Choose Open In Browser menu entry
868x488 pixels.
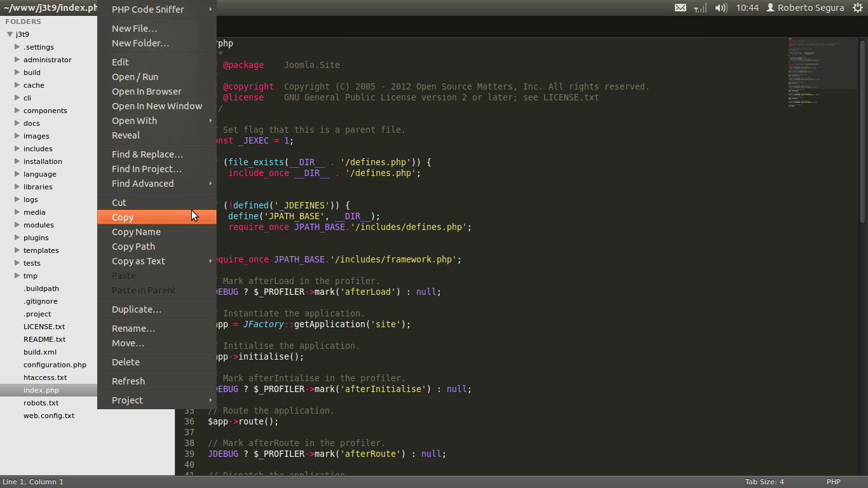[x=146, y=91]
